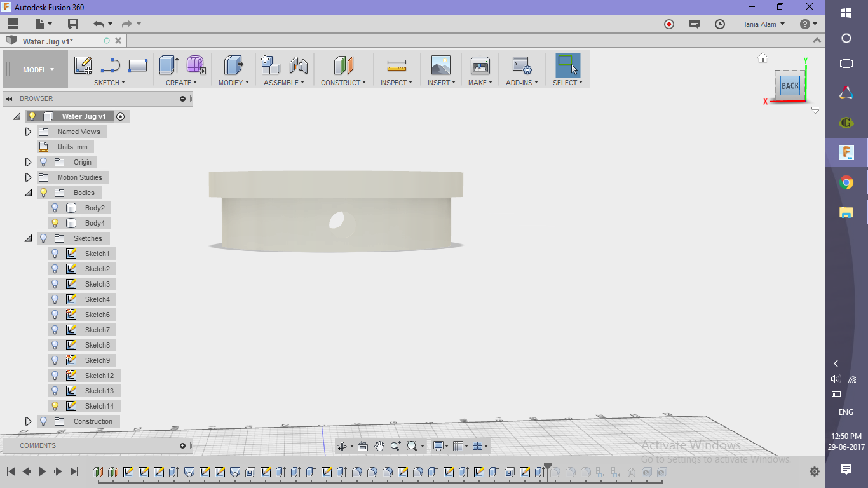Click the BACK face of the ViewCube

(x=790, y=85)
